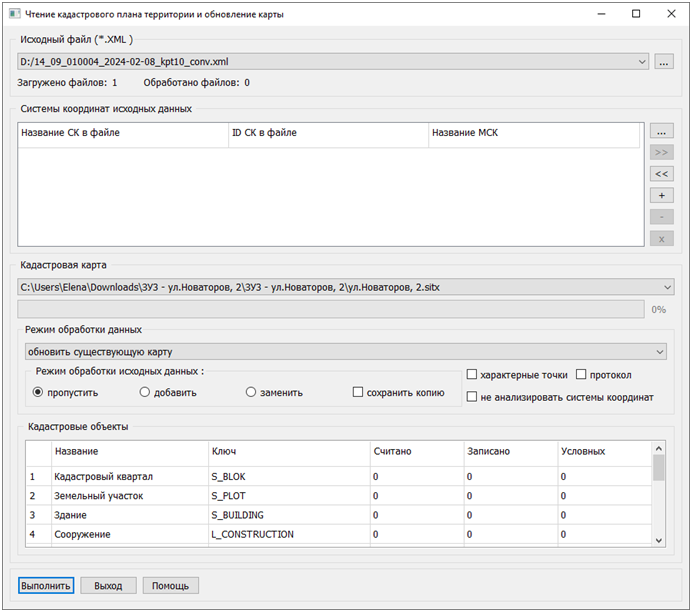The height and width of the screenshot is (612, 692).
Task: Click the cadastral objects table scrollbar down arrow
Action: 659,540
